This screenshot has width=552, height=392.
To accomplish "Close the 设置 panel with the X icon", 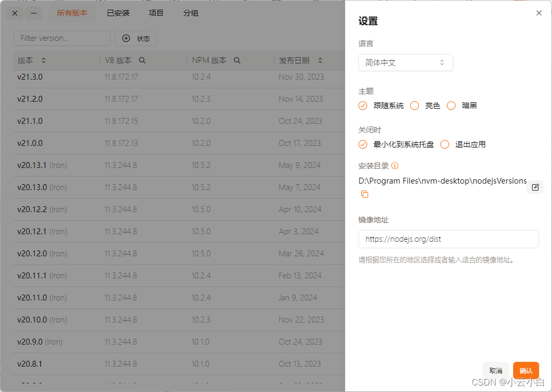I will [x=539, y=13].
